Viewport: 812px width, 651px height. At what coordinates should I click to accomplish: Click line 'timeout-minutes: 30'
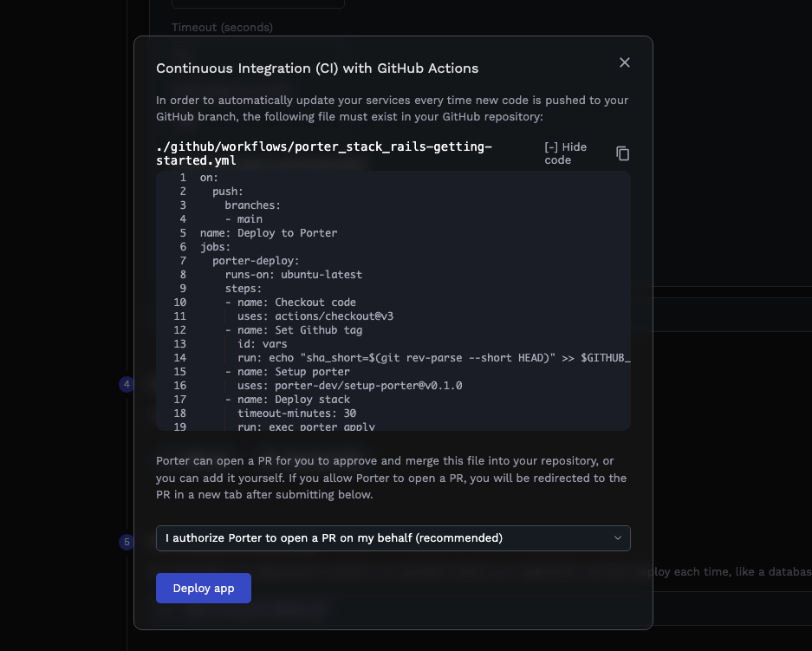click(296, 413)
